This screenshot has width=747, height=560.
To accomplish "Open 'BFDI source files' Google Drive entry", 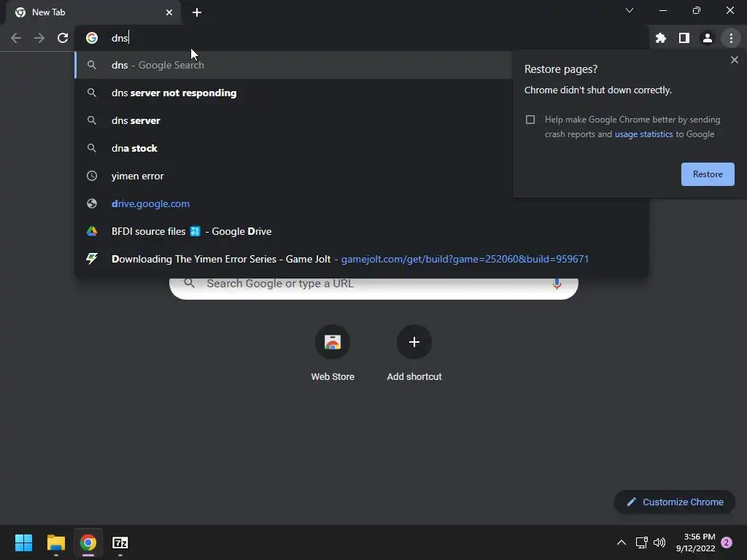I will pos(361,231).
